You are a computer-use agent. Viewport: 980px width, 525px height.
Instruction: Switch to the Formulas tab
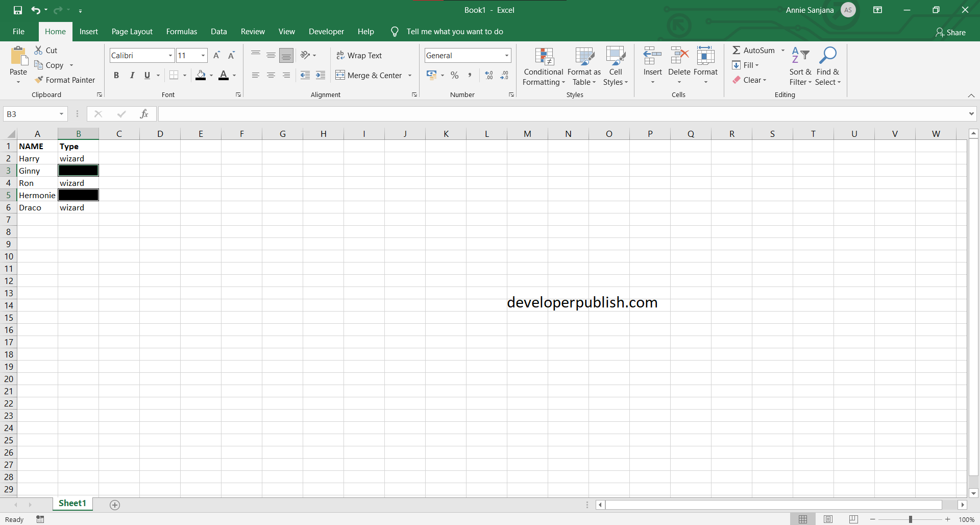click(x=181, y=32)
